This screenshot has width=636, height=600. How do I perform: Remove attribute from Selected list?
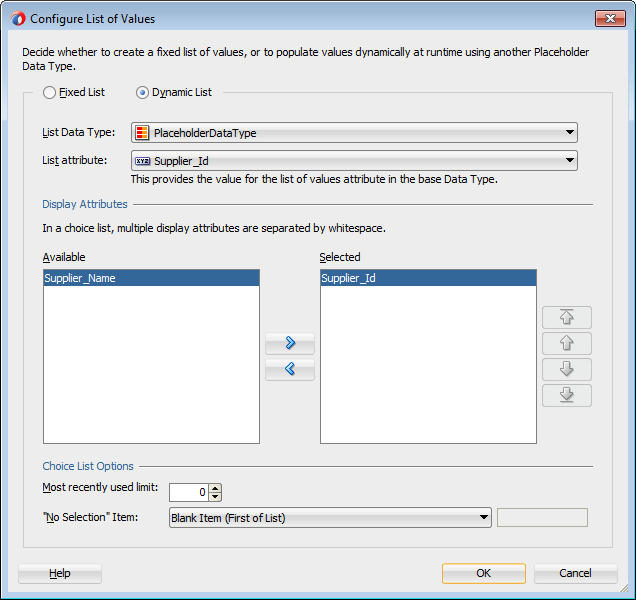pos(290,370)
